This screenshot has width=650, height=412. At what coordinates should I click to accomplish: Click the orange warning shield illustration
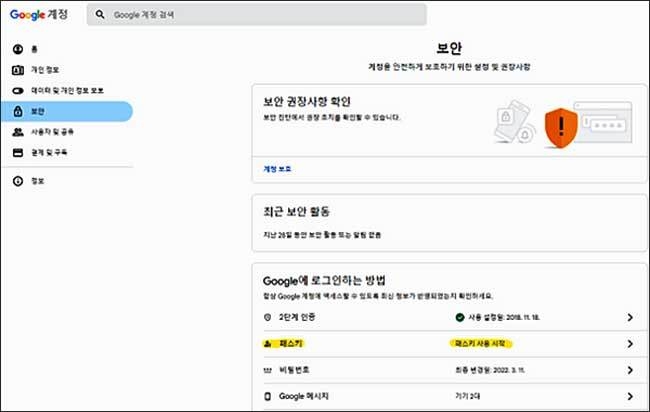pos(561,128)
